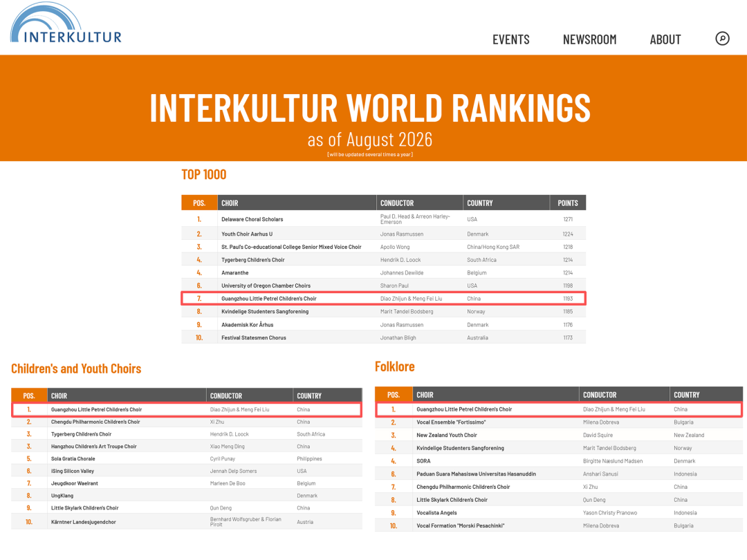Select Akademisk Kor Århus entry
The height and width of the screenshot is (560, 747).
pyautogui.click(x=247, y=325)
